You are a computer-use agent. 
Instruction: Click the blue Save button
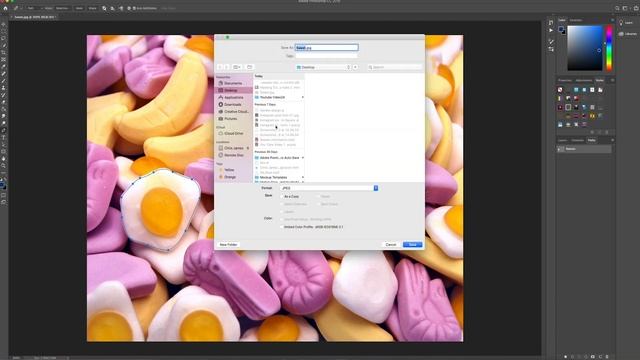click(x=413, y=244)
